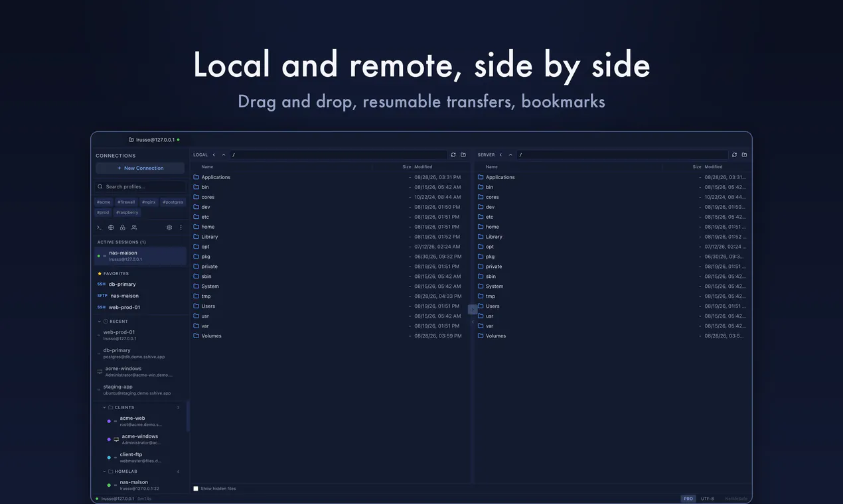Go up one directory in the SERVER pane

(510, 155)
